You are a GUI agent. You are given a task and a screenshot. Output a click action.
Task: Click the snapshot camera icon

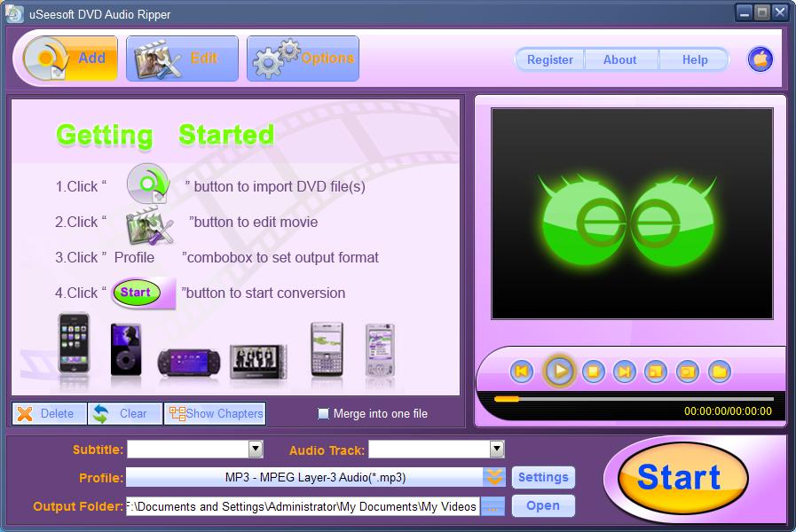pos(688,372)
